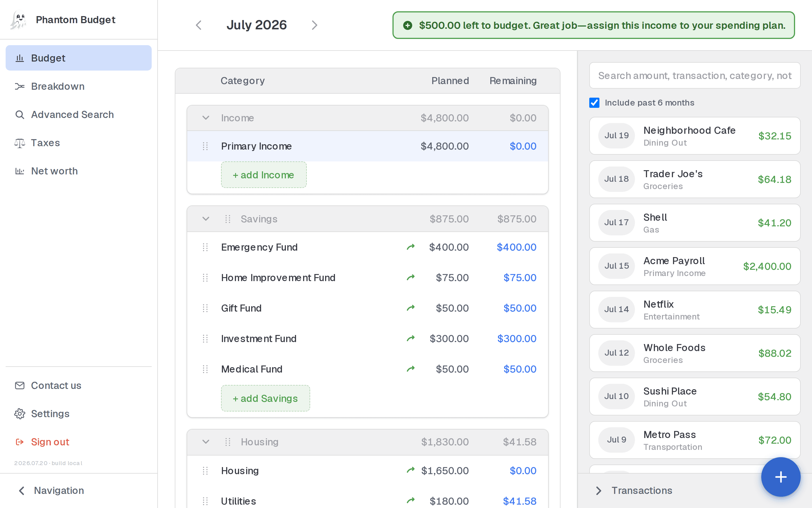This screenshot has width=812, height=508.
Task: Click the Contact us link
Action: 78,385
